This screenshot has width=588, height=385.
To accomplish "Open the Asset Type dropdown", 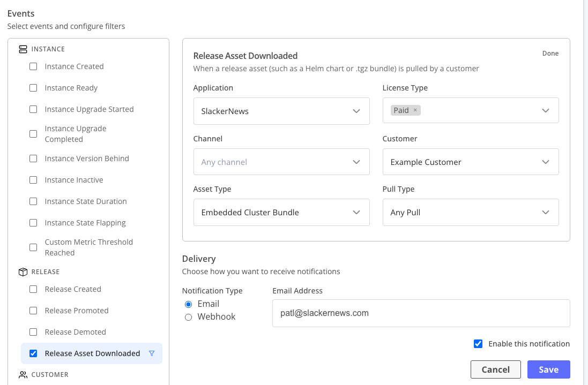I will point(281,213).
